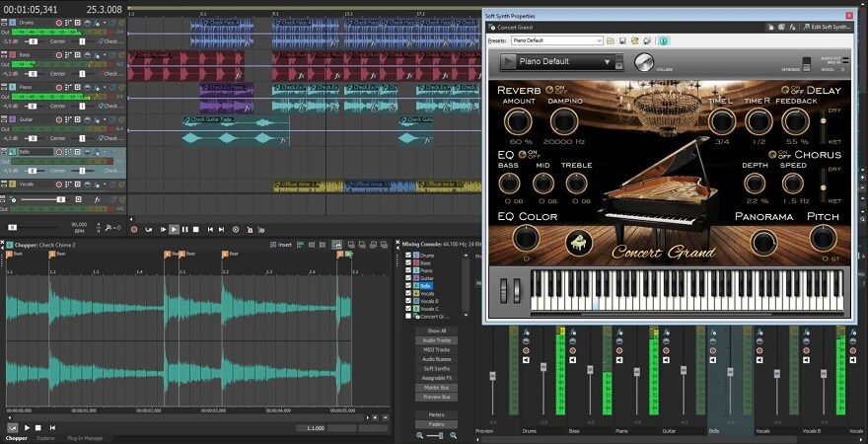Click the Panorama knob
Viewport: 868px width, 444px height.
click(x=762, y=242)
